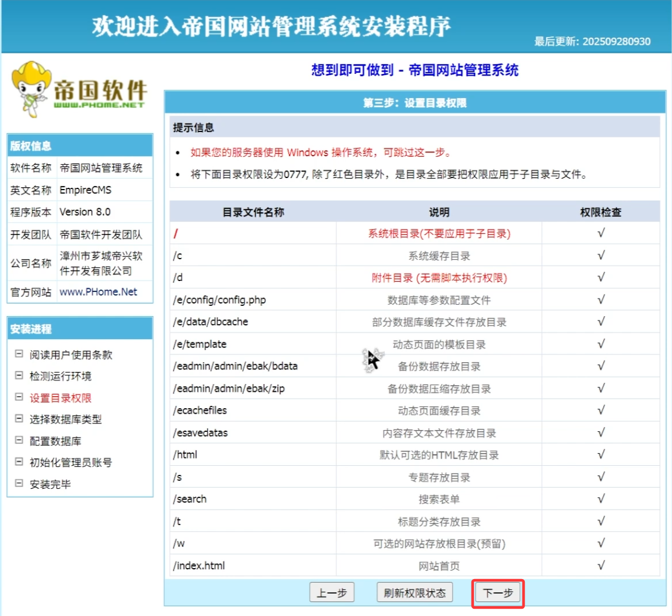
Task: Click the box icon beside 初始化管理员账号
Action: click(19, 462)
